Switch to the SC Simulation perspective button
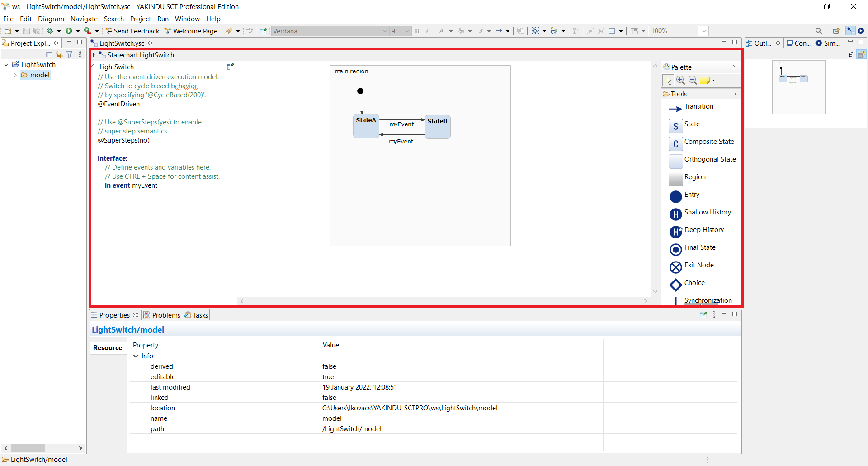This screenshot has height=466, width=868. 861,31
